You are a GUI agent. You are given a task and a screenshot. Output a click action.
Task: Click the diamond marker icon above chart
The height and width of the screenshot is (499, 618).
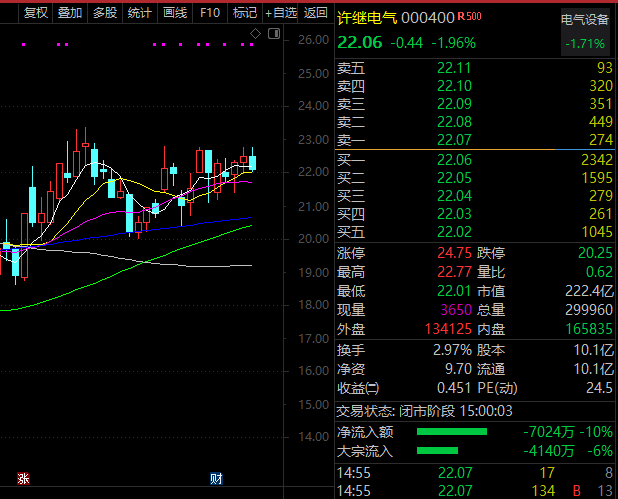point(255,34)
